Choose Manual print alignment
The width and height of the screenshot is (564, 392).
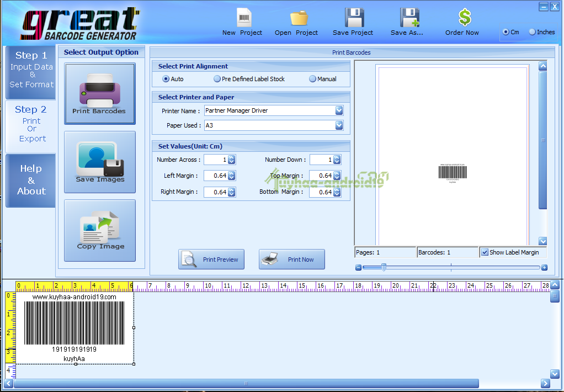[x=312, y=79]
